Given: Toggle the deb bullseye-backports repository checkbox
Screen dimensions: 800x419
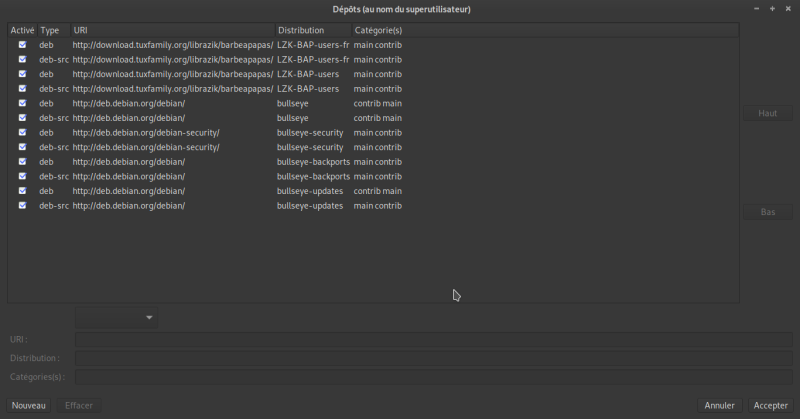Looking at the screenshot, I should [x=22, y=161].
